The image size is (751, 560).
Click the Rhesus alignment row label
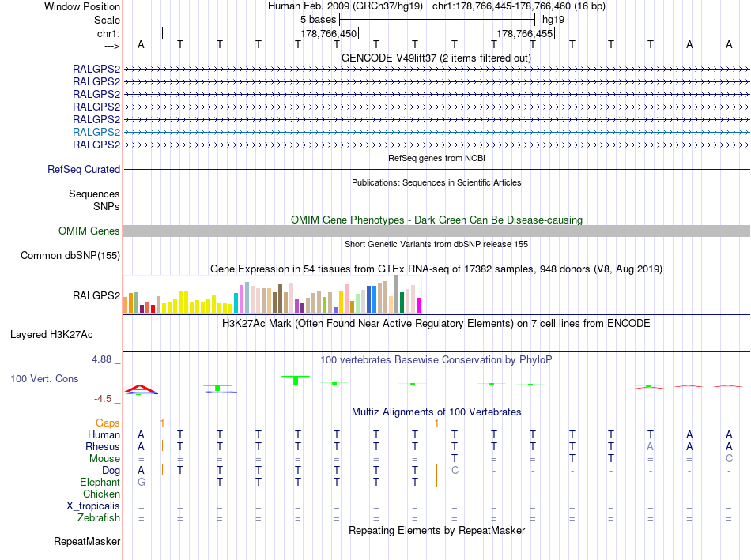coord(103,446)
